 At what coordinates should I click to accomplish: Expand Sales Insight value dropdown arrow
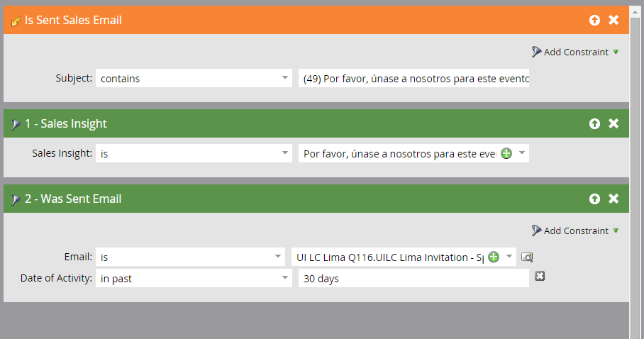[522, 153]
